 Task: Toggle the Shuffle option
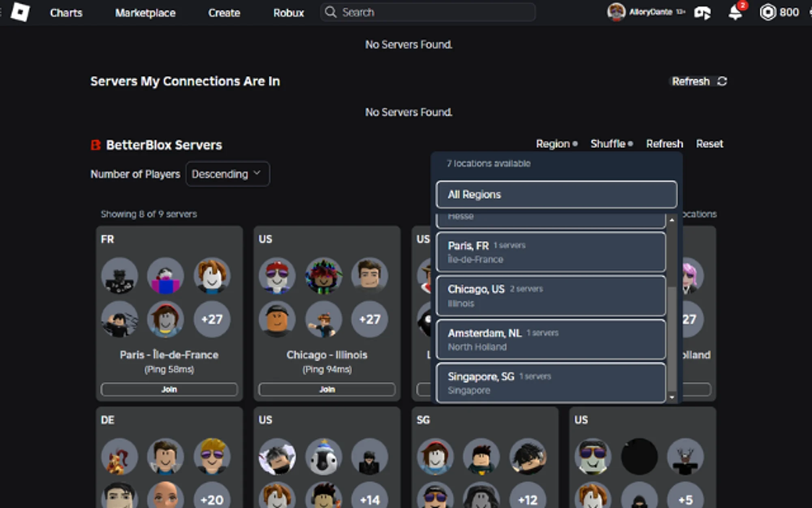611,144
